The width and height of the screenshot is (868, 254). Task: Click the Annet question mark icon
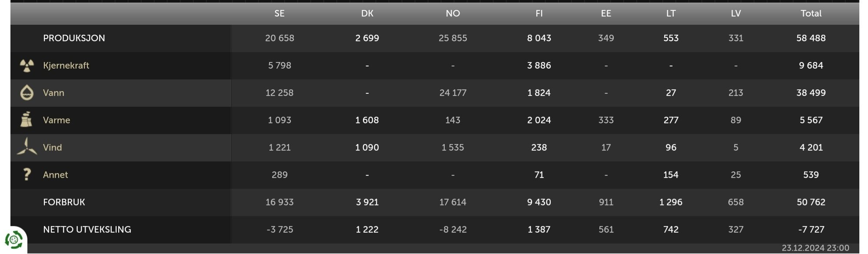click(27, 175)
